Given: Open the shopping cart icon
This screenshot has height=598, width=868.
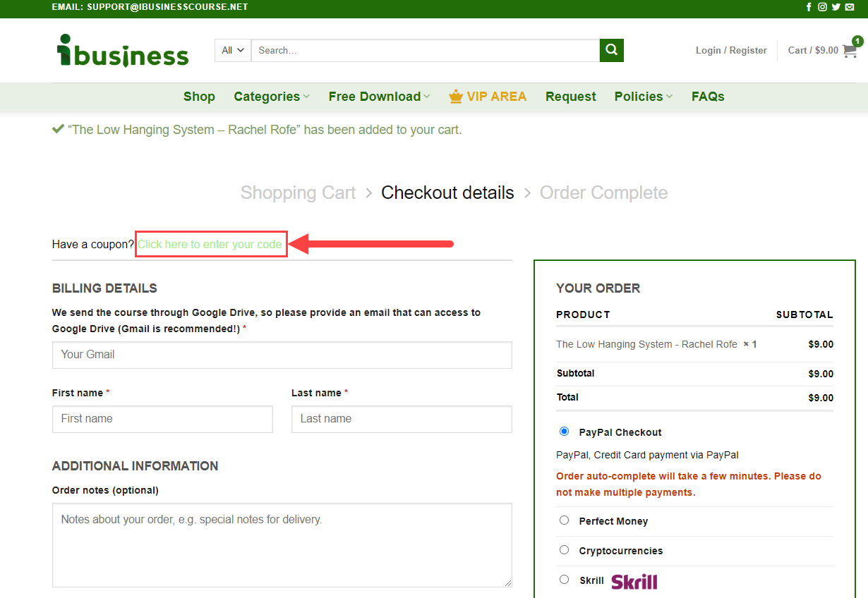Looking at the screenshot, I should 850,51.
